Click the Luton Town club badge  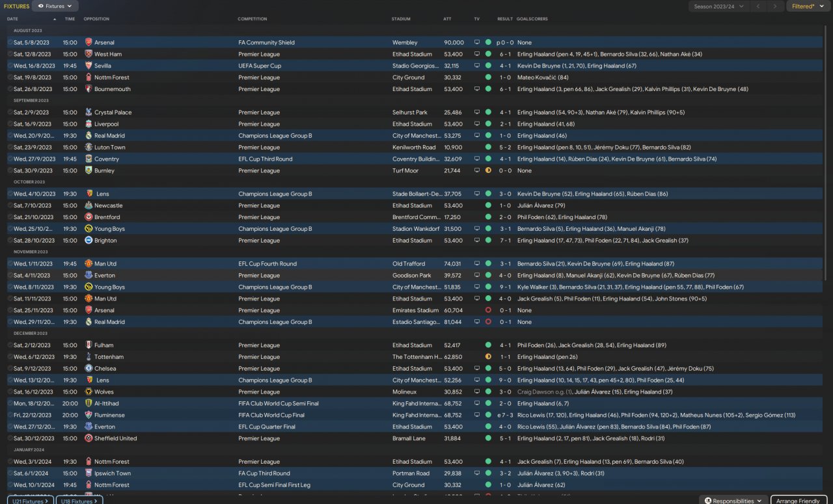point(88,148)
